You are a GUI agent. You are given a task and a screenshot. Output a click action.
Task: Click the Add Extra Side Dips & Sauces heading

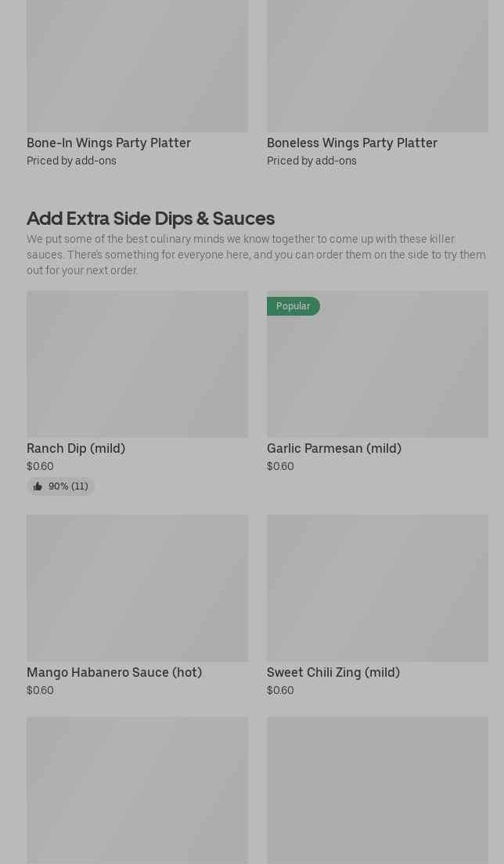tap(150, 218)
